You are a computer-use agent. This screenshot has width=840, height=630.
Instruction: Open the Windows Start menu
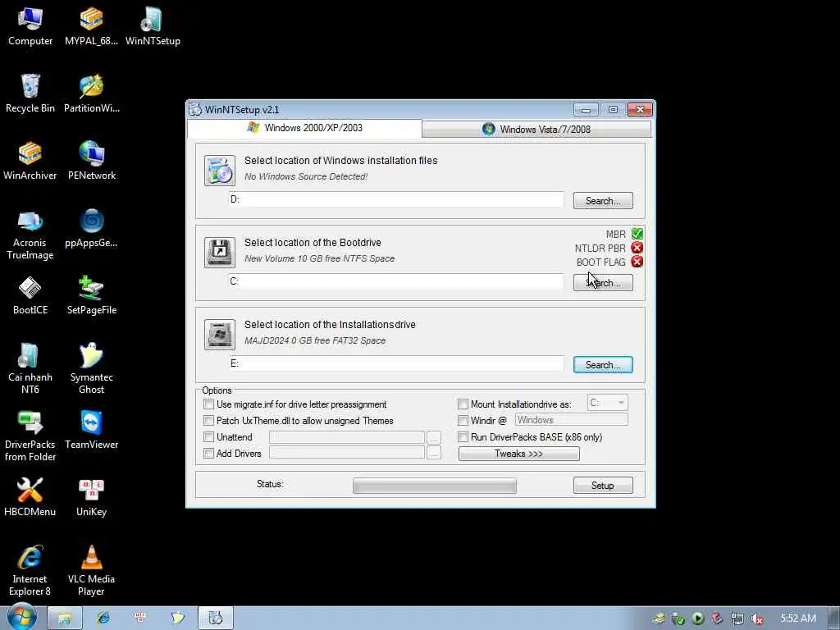click(21, 617)
